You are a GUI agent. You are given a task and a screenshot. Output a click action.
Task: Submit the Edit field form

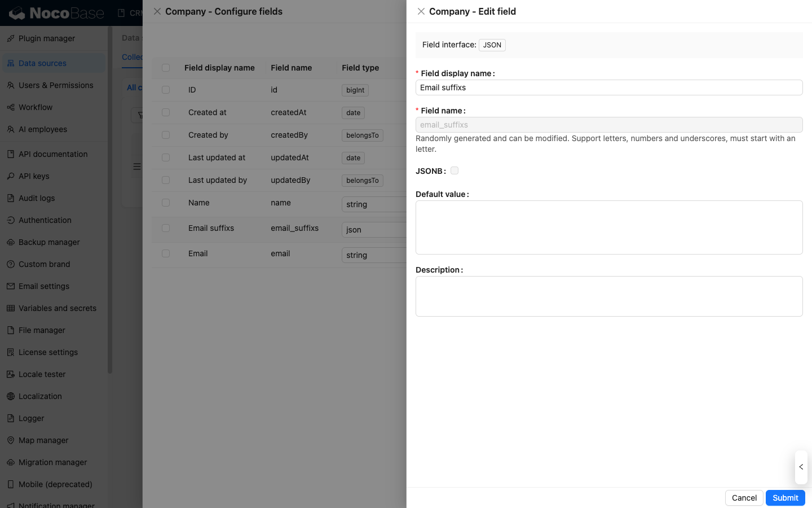785,498
